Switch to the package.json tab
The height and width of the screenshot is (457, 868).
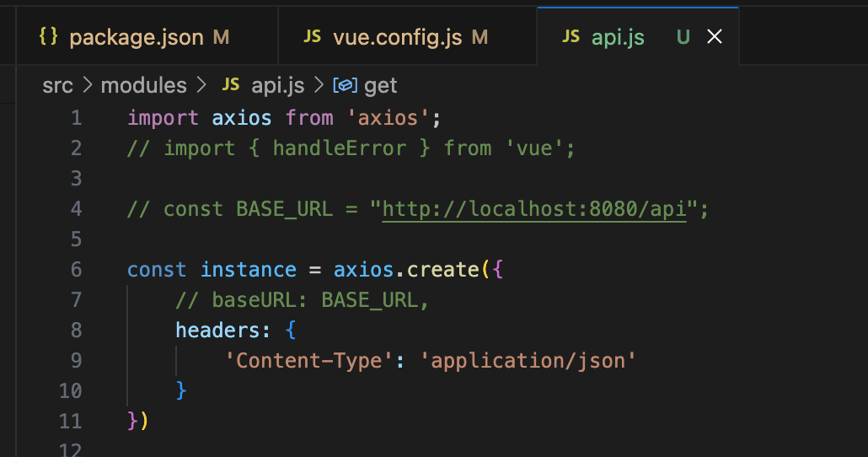click(x=147, y=37)
